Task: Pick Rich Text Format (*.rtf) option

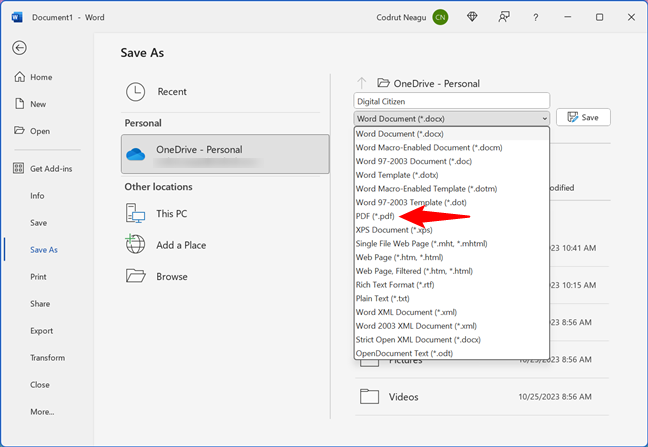Action: tap(400, 285)
